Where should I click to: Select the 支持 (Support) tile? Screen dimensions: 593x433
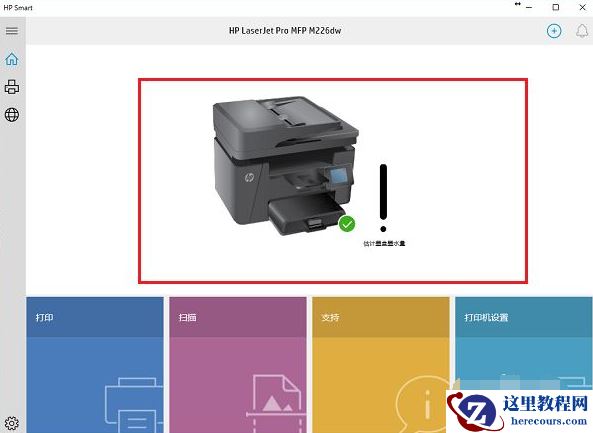[381, 365]
